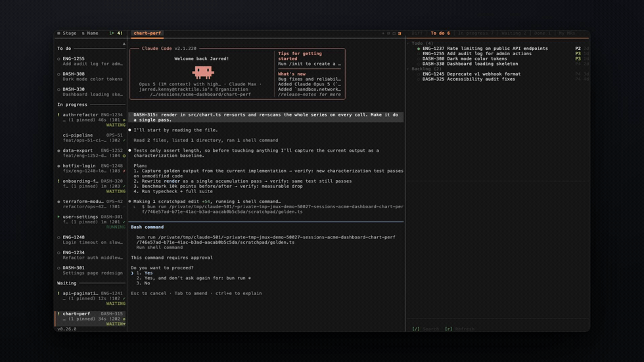This screenshot has height=362, width=644.
Task: Open the Diff tab
Action: click(x=417, y=34)
